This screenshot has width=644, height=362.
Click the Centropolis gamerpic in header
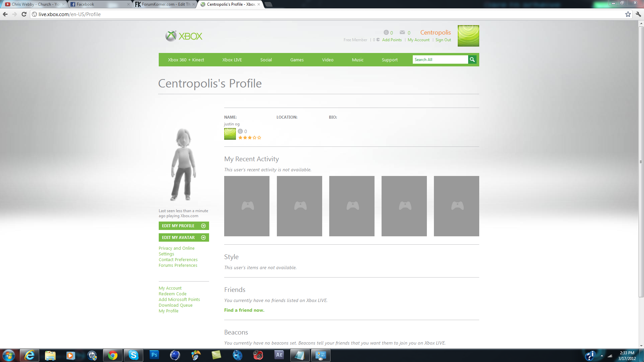(x=468, y=36)
